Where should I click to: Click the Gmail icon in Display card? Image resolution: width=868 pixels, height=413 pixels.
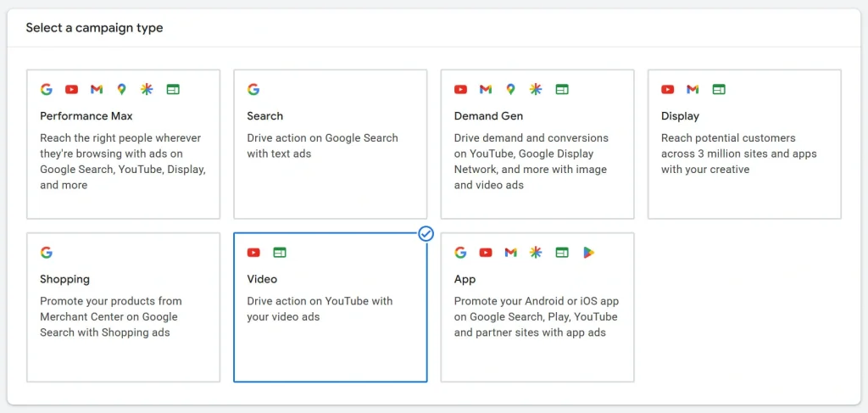pos(693,89)
